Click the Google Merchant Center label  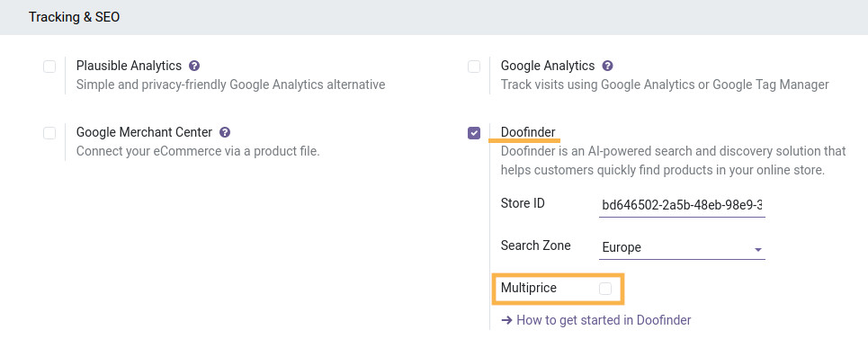tap(145, 132)
